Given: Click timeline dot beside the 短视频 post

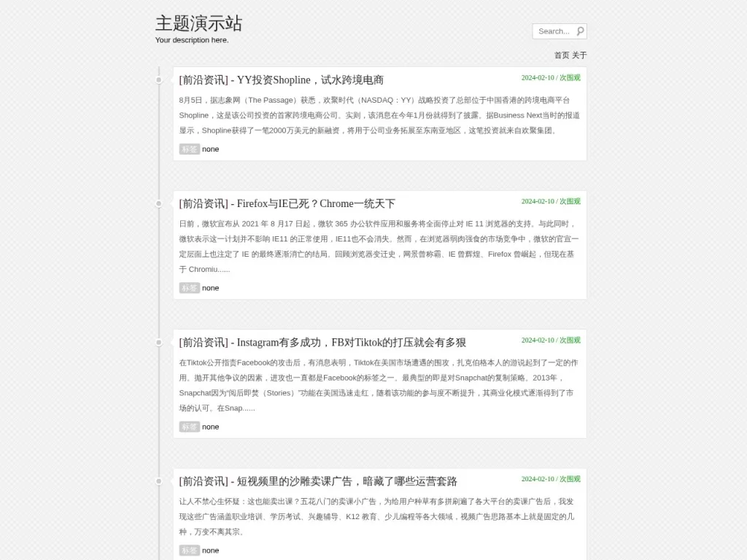Looking at the screenshot, I should point(159,481).
